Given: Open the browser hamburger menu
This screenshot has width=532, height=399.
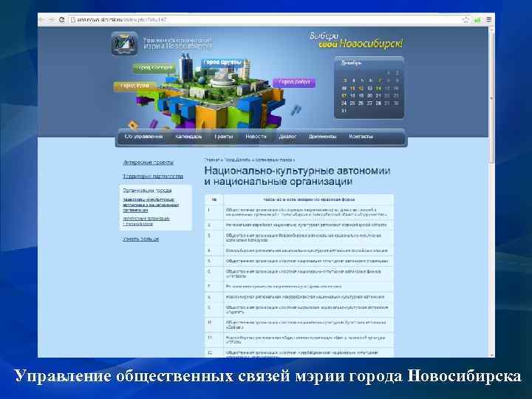Looking at the screenshot, I should (x=489, y=20).
